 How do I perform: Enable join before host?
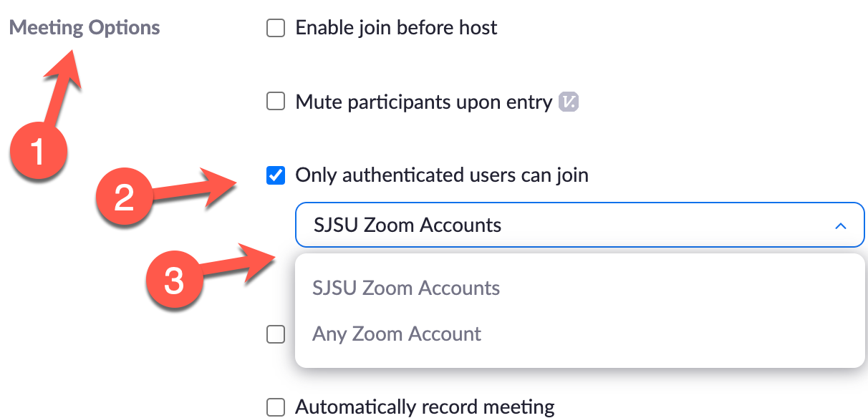[x=276, y=27]
